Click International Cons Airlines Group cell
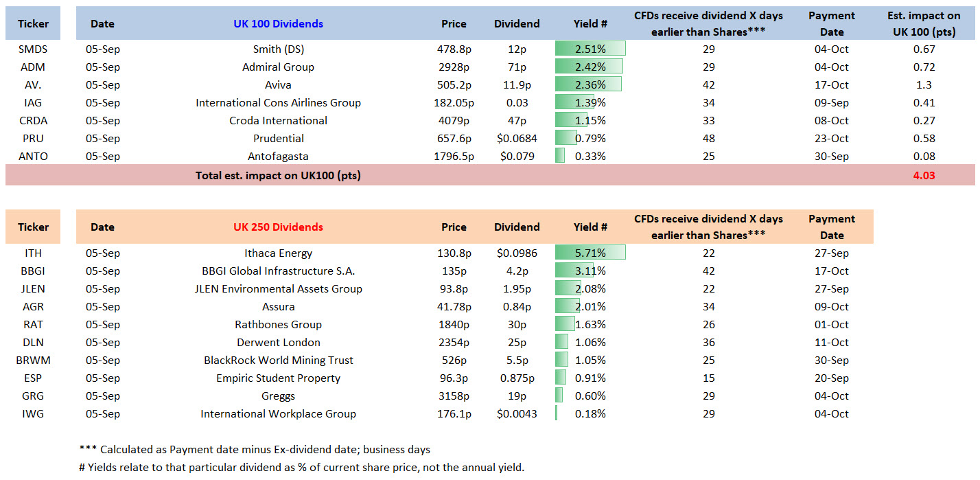980x480 pixels. 278,103
